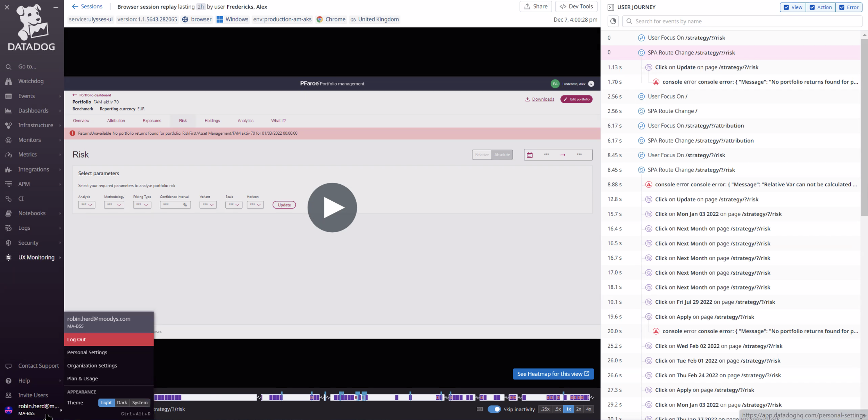Open the Pricing Type dropdown
Screen dimensions: 868x420
click(x=142, y=205)
